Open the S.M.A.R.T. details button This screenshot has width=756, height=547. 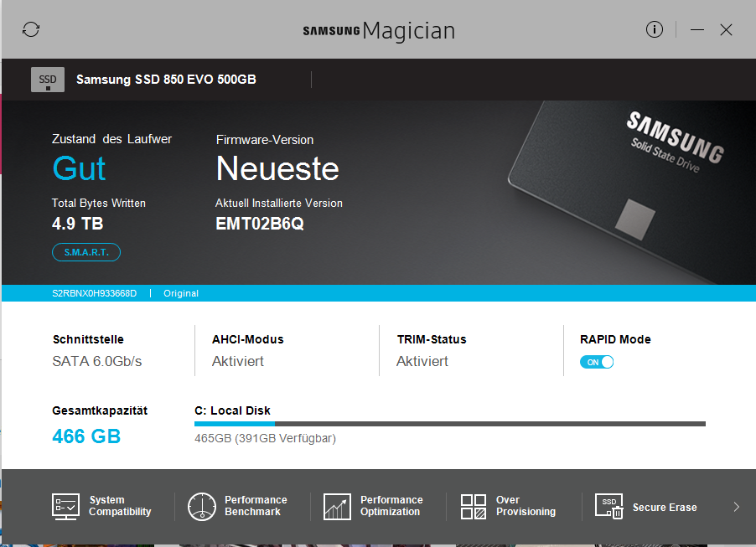coord(86,252)
